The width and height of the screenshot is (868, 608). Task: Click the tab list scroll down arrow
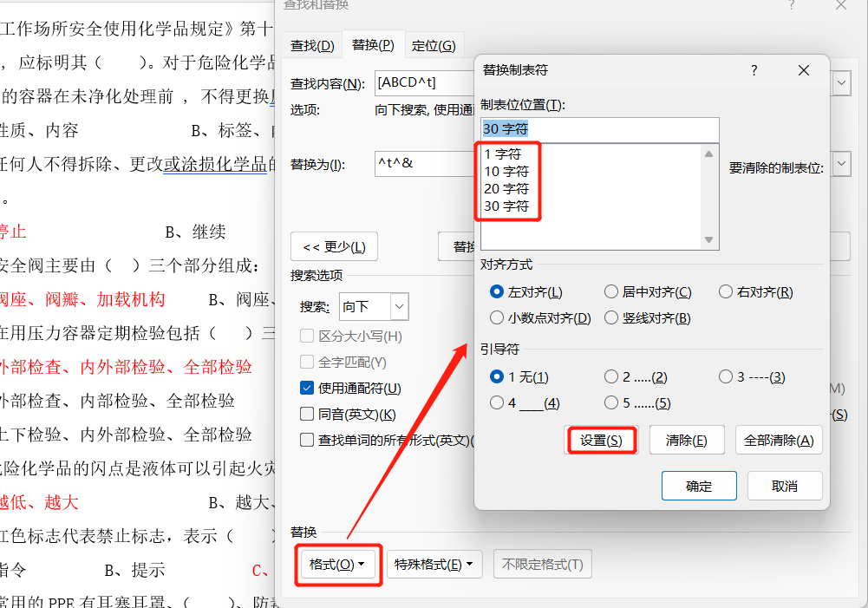click(x=708, y=239)
